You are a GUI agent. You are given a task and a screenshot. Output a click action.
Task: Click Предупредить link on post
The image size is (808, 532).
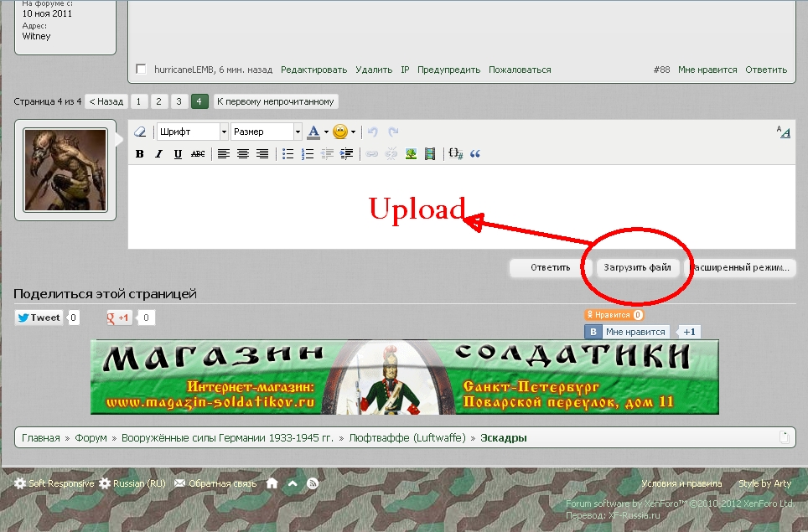click(x=448, y=70)
